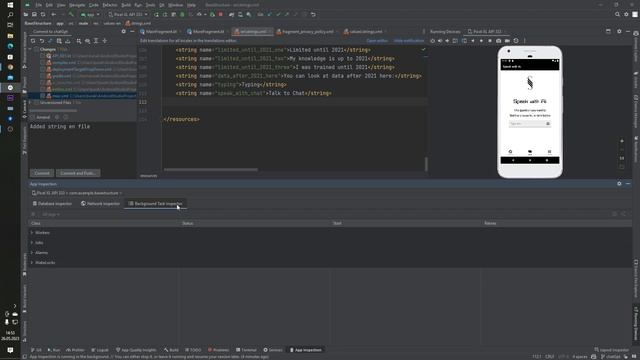Click the green hammer Make Project icon
The width and height of the screenshot is (640, 360).
pos(71,14)
